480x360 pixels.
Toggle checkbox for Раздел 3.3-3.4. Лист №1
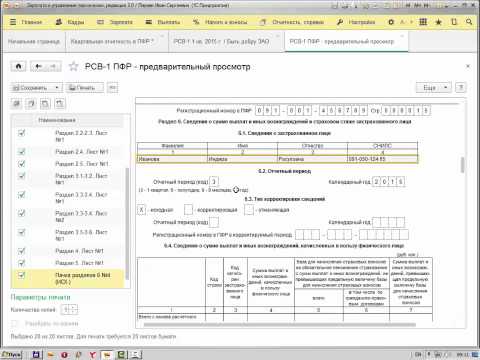click(22, 194)
